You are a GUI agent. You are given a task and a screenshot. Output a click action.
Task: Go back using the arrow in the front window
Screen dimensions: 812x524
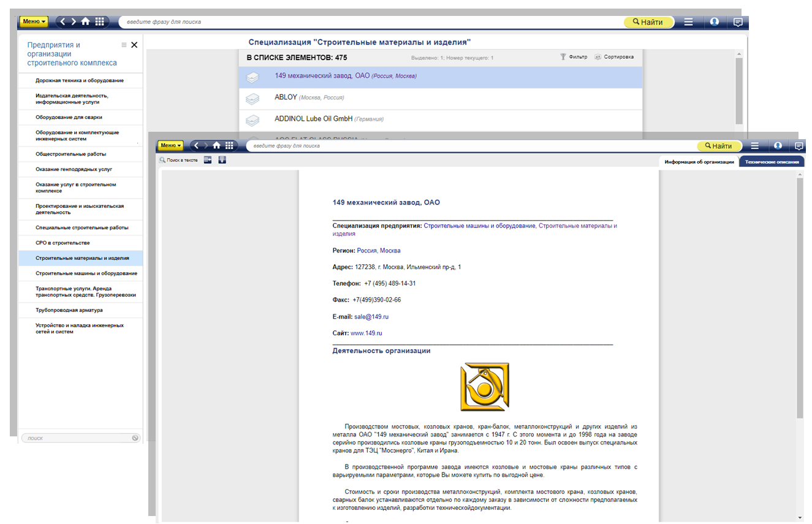point(196,146)
